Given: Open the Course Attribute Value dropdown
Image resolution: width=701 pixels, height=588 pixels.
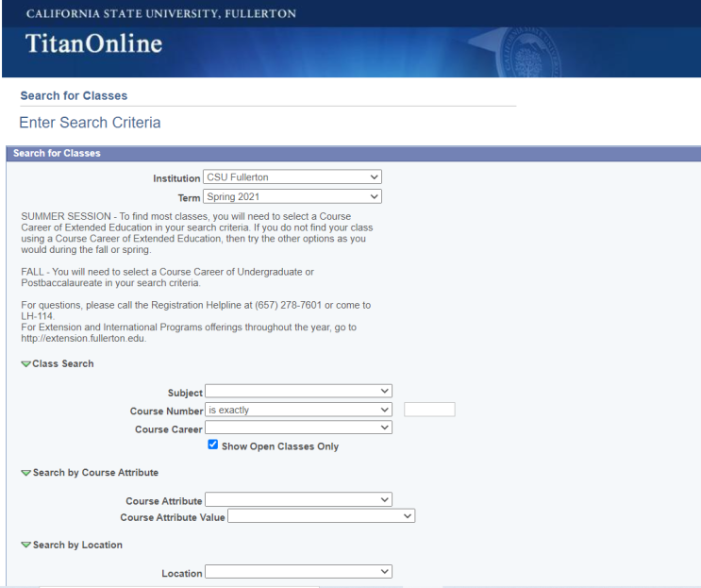Looking at the screenshot, I should (321, 516).
